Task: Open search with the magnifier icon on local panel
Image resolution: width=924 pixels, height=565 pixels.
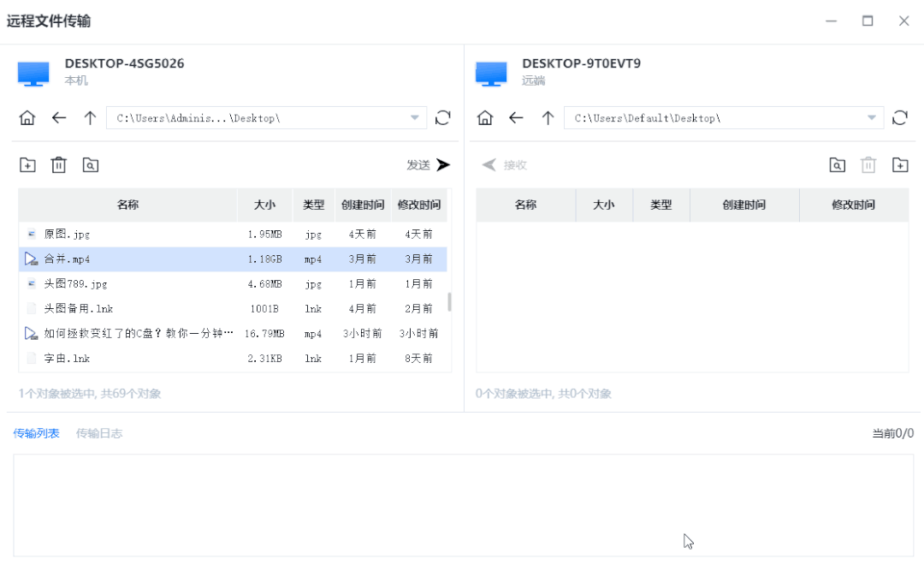Action: [x=90, y=164]
